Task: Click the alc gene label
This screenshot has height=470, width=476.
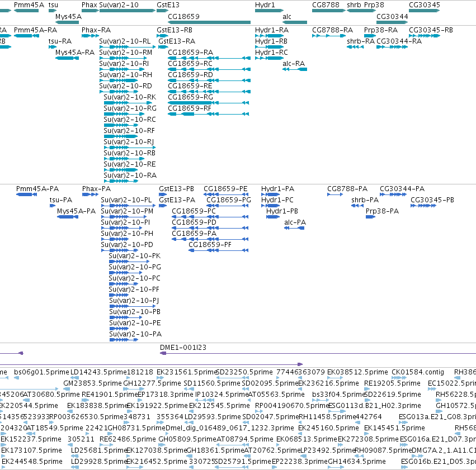Action: point(287,16)
